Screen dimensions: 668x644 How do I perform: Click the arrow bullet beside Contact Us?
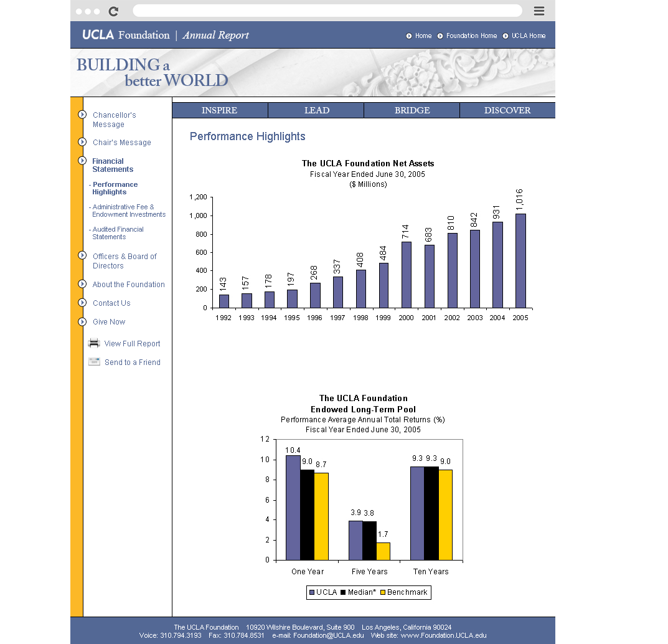[x=82, y=303]
